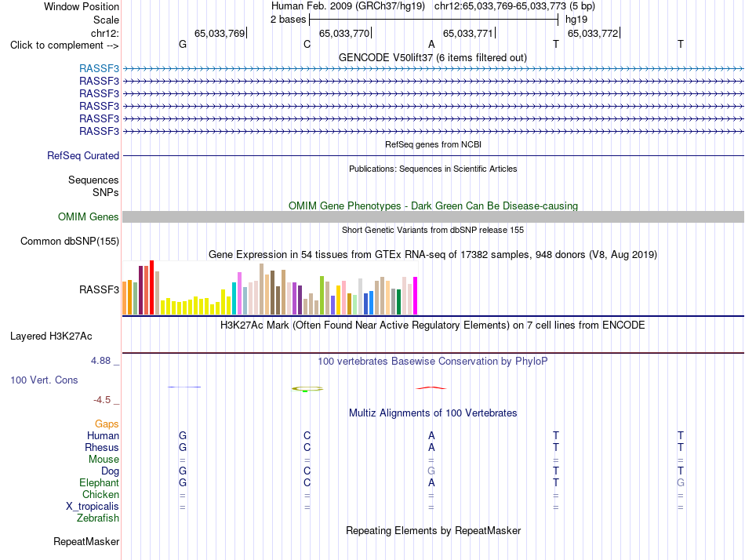
Task: Click the 65,033,769 position number
Action: point(220,33)
